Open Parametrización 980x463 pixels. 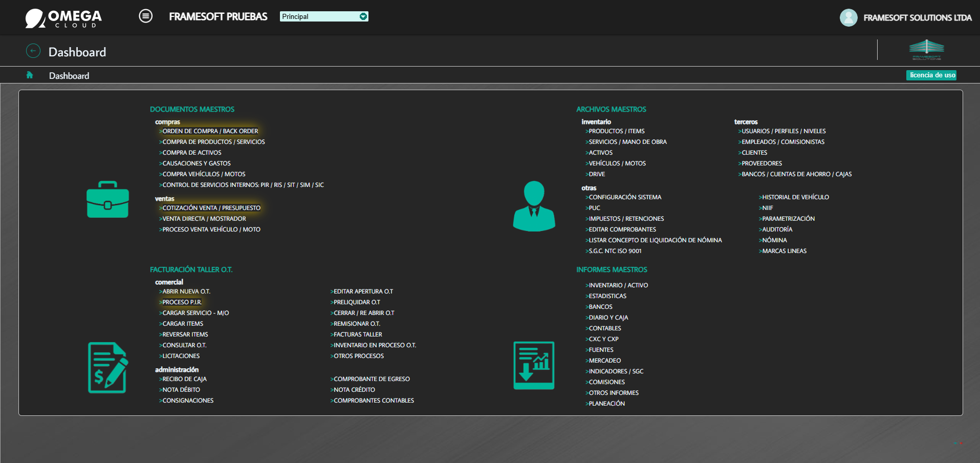pyautogui.click(x=788, y=219)
